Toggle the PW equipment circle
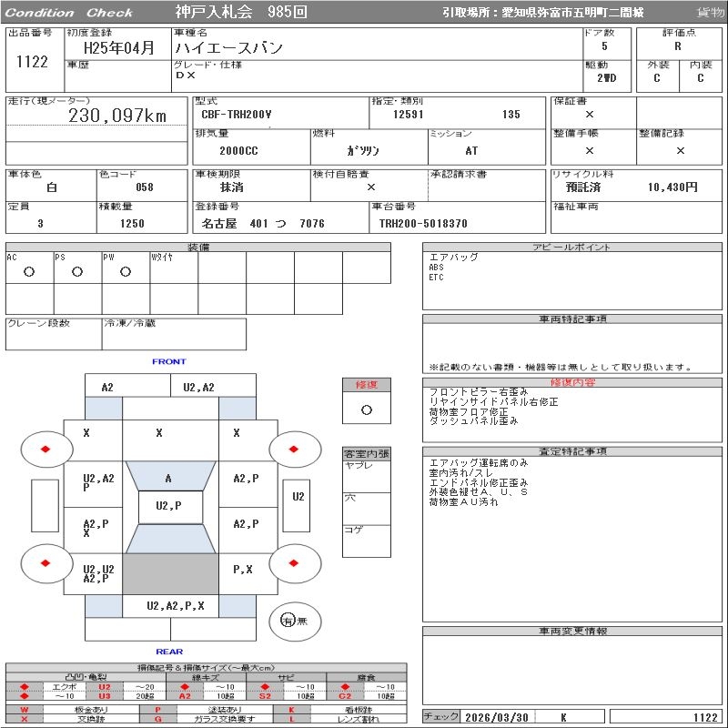The width and height of the screenshot is (728, 728). [x=125, y=271]
